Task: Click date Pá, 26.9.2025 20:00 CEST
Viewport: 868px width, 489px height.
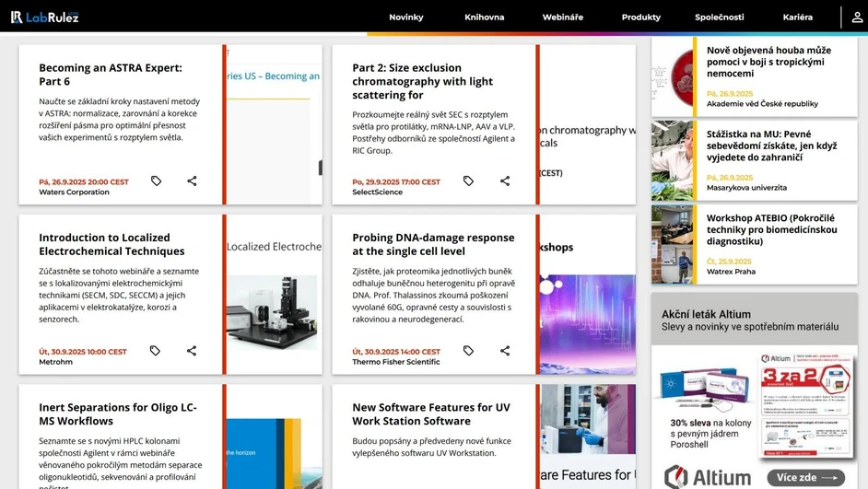Action: 84,182
